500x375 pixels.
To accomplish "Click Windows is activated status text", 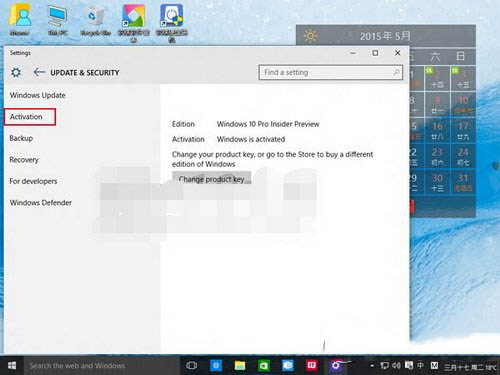I will (x=251, y=139).
